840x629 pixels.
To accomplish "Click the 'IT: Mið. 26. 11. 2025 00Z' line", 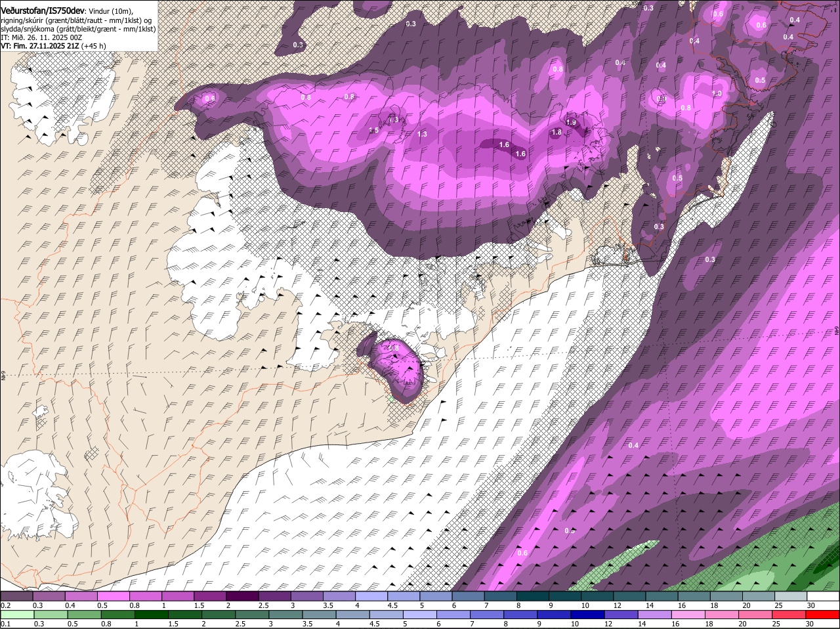I will click(42, 37).
